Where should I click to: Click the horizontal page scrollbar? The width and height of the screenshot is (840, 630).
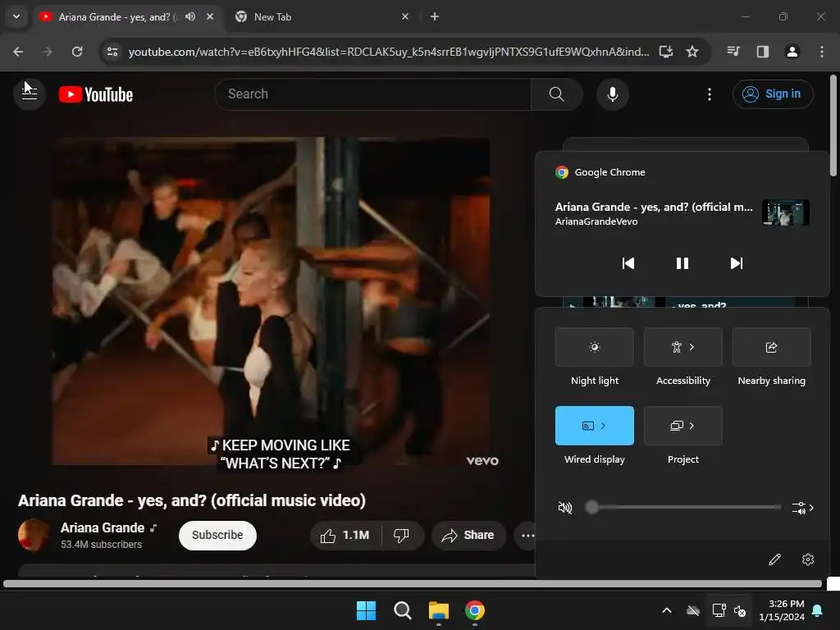(x=413, y=584)
